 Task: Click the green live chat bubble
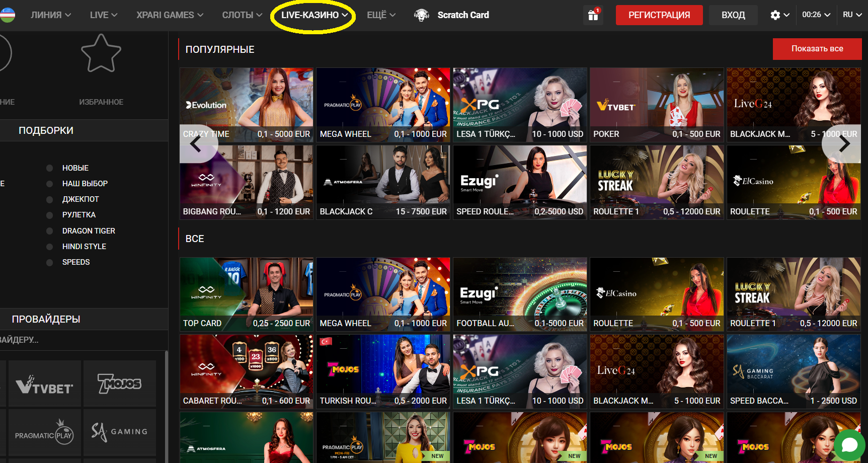[x=849, y=445]
